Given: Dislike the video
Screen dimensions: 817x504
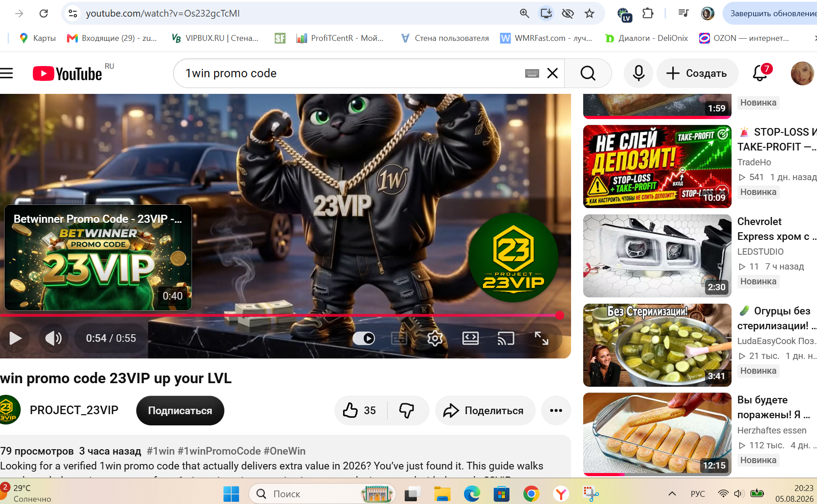Looking at the screenshot, I should coord(407,411).
